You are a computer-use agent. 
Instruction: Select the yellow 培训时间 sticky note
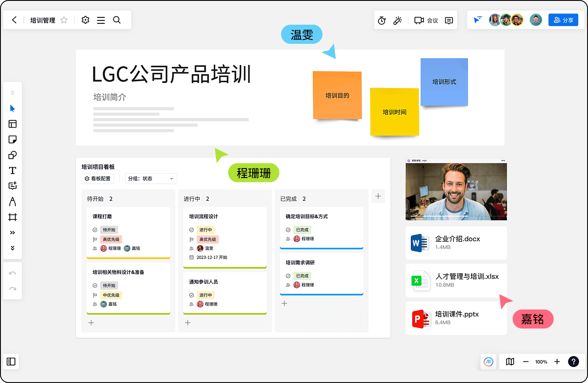click(x=395, y=112)
